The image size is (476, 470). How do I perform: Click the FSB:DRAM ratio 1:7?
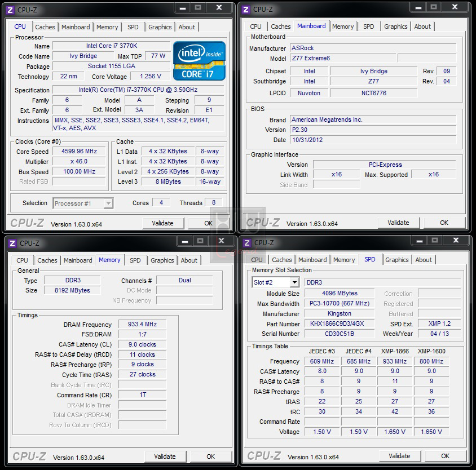142,334
